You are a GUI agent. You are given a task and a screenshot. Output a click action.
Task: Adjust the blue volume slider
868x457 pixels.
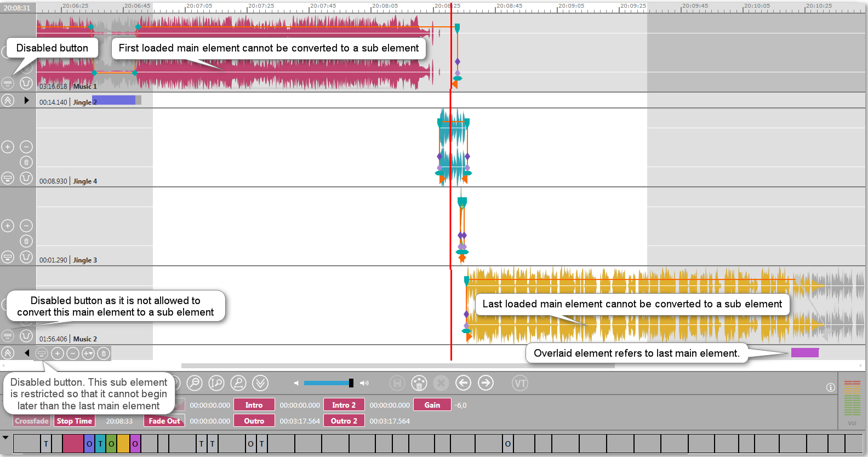pos(351,383)
